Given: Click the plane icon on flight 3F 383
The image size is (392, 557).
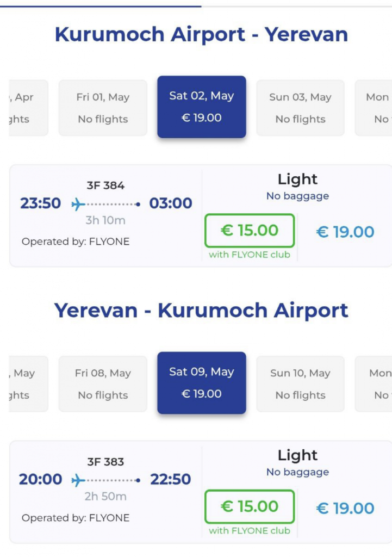Looking at the screenshot, I should click(x=78, y=480).
